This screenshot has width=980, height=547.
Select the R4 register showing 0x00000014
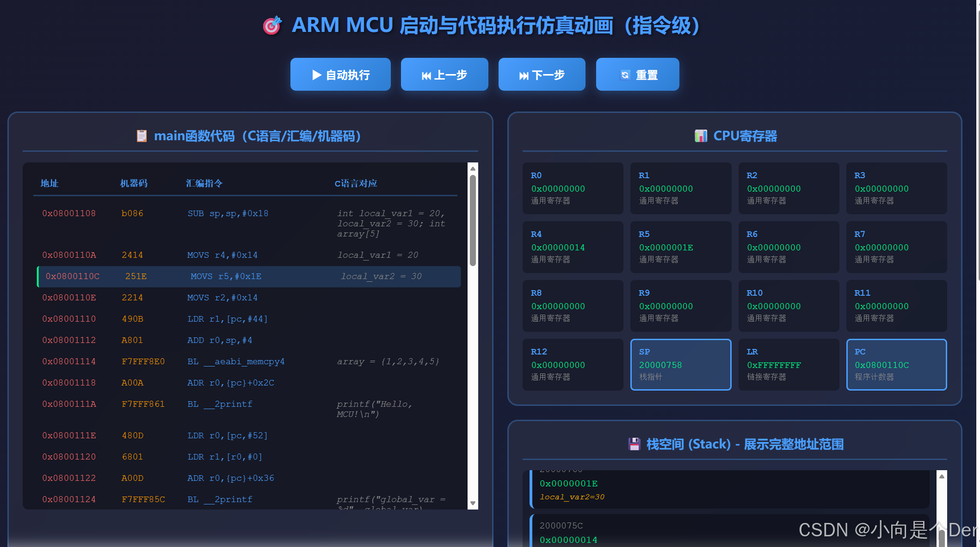[573, 247]
